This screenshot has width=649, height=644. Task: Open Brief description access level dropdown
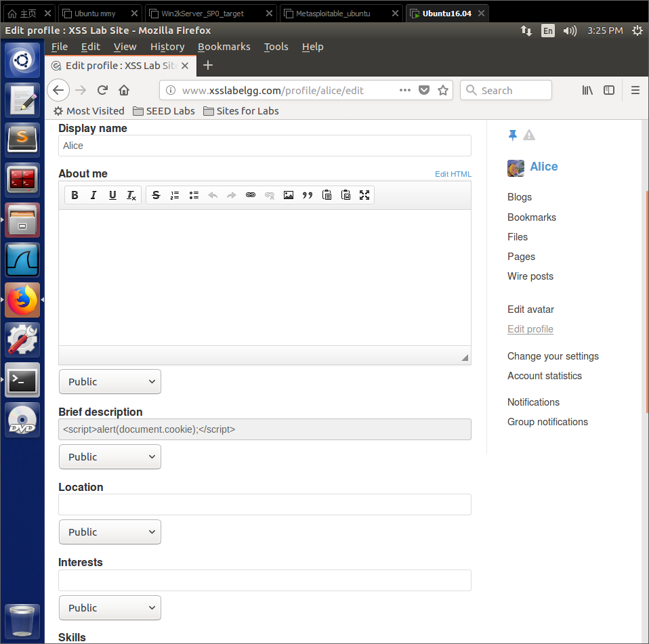tap(110, 457)
